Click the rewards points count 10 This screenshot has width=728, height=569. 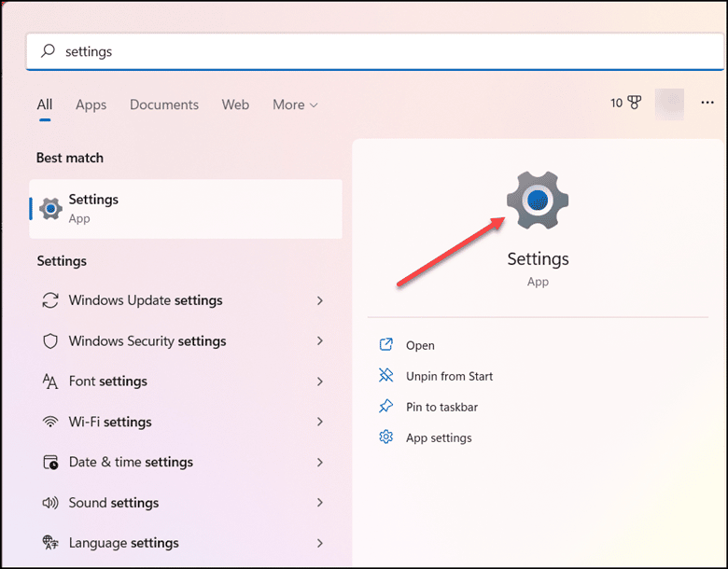(616, 103)
